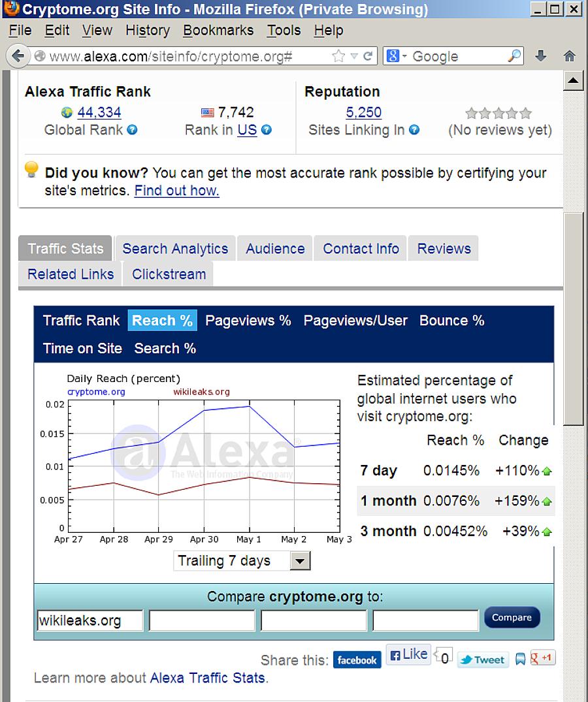Click the lightbulb tip icon
This screenshot has width=588, height=702.
31,170
